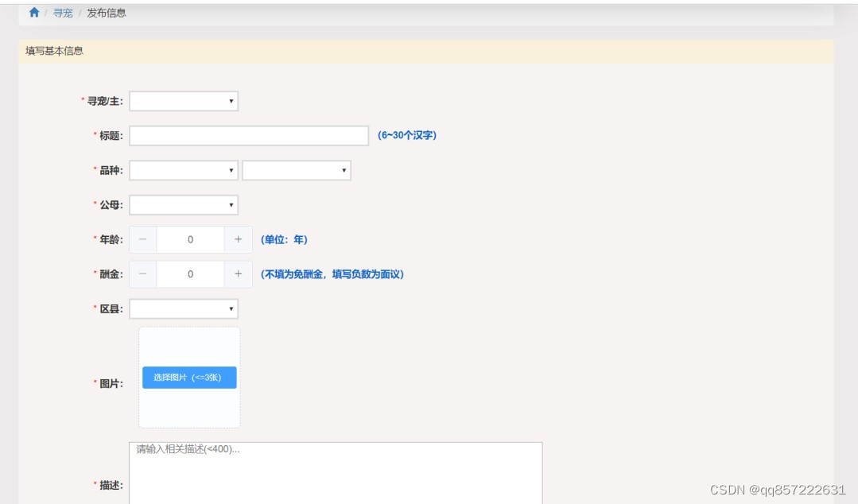Image resolution: width=858 pixels, height=504 pixels.
Task: Increase 酬金 with plus button
Action: pos(238,274)
